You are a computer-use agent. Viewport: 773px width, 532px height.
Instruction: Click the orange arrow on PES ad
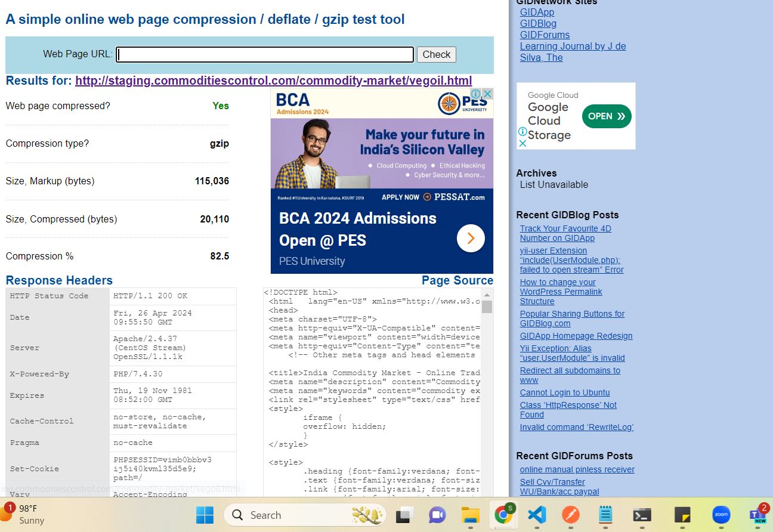[x=471, y=239]
